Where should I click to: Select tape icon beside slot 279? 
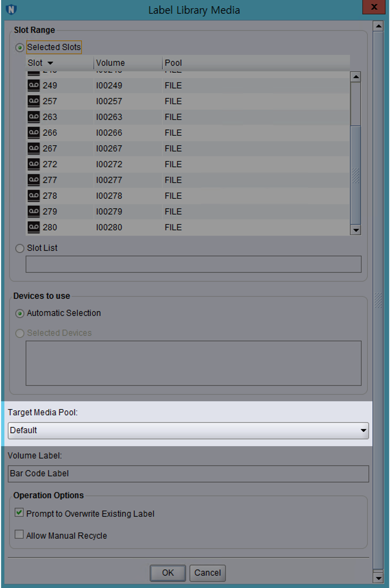34,211
